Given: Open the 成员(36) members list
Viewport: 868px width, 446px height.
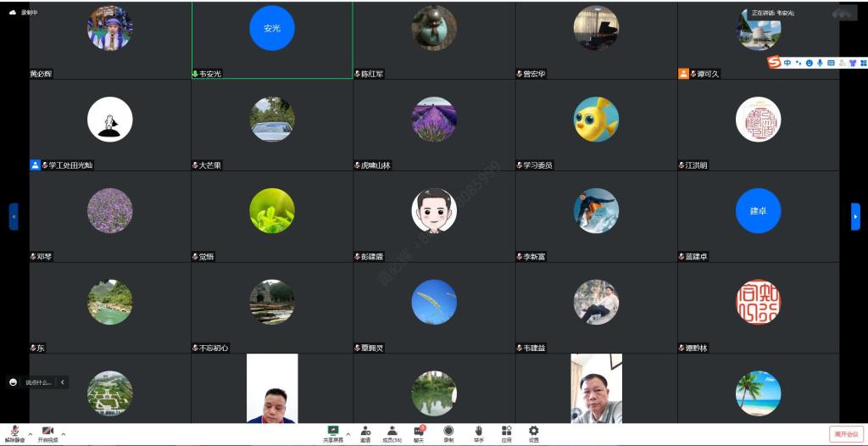Looking at the screenshot, I should (392, 433).
